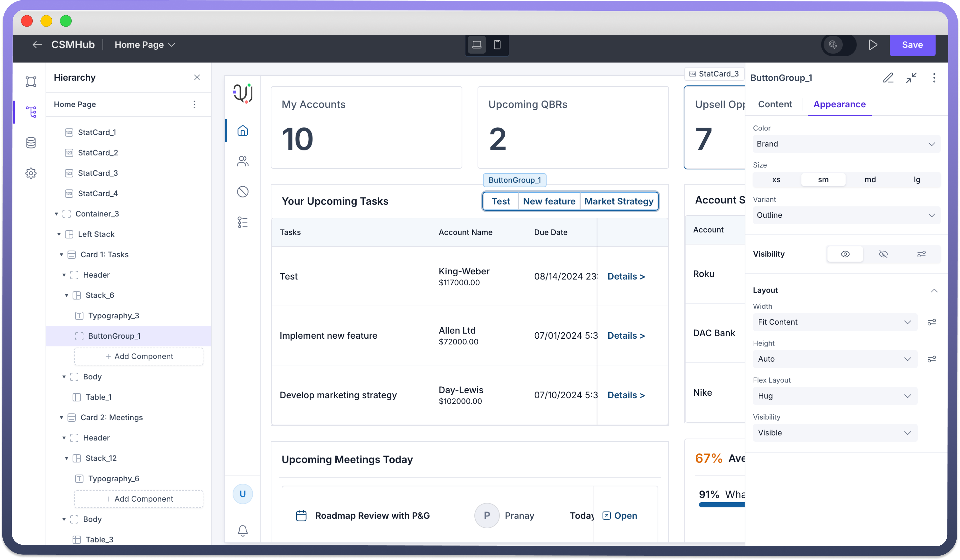The width and height of the screenshot is (960, 560).
Task: Set visibility to visible with eye icon
Action: [x=845, y=254]
